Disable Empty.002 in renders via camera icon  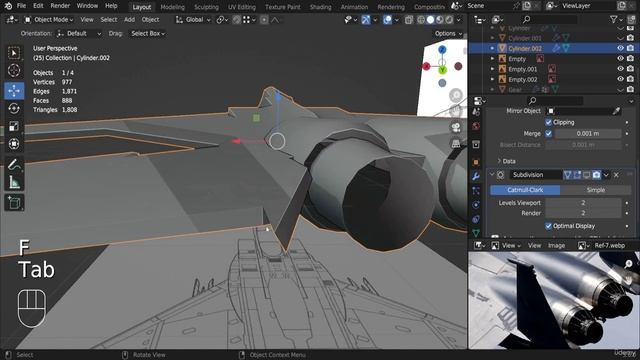[x=631, y=79]
